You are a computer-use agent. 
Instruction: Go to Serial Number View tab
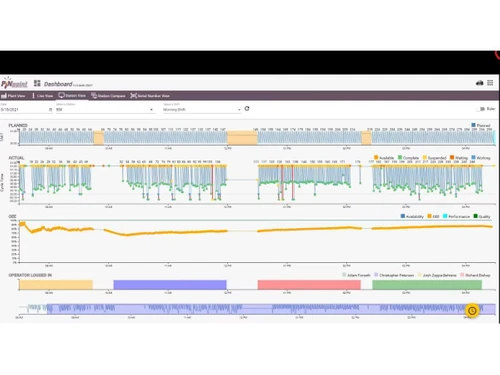[x=150, y=96]
